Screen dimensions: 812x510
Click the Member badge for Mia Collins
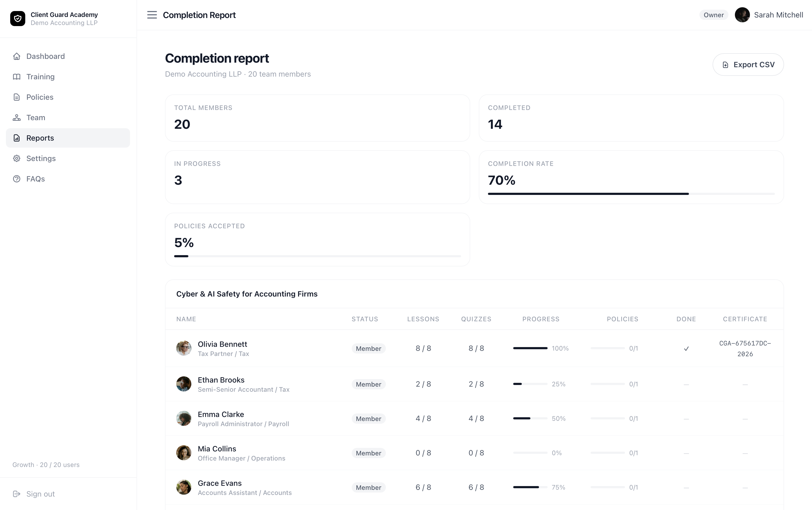pos(368,453)
